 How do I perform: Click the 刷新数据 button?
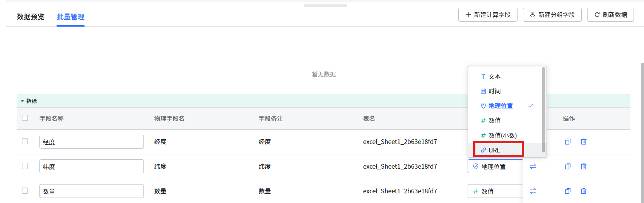point(610,15)
